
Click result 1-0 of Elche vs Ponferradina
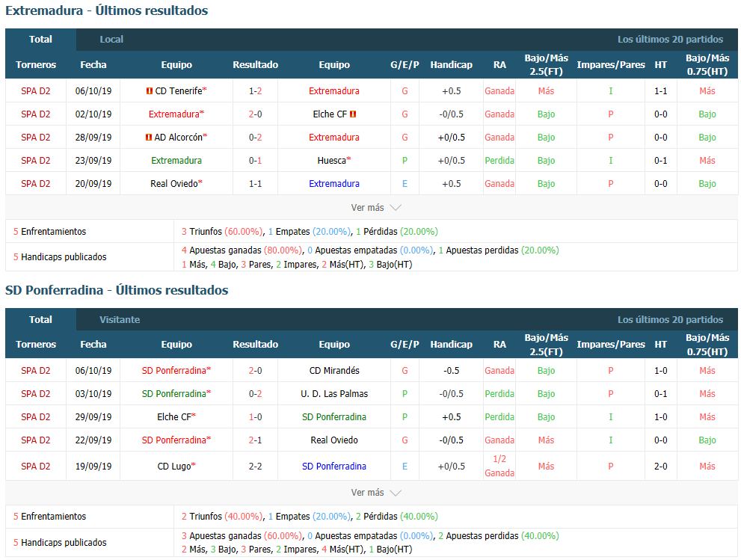(x=255, y=417)
